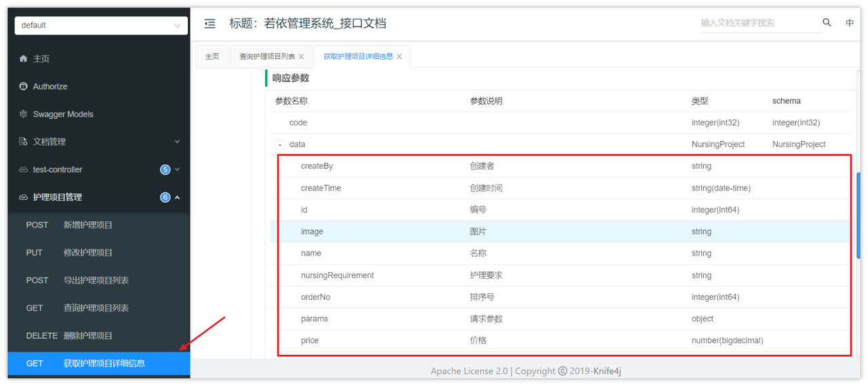Open the default group dropdown

(101, 25)
